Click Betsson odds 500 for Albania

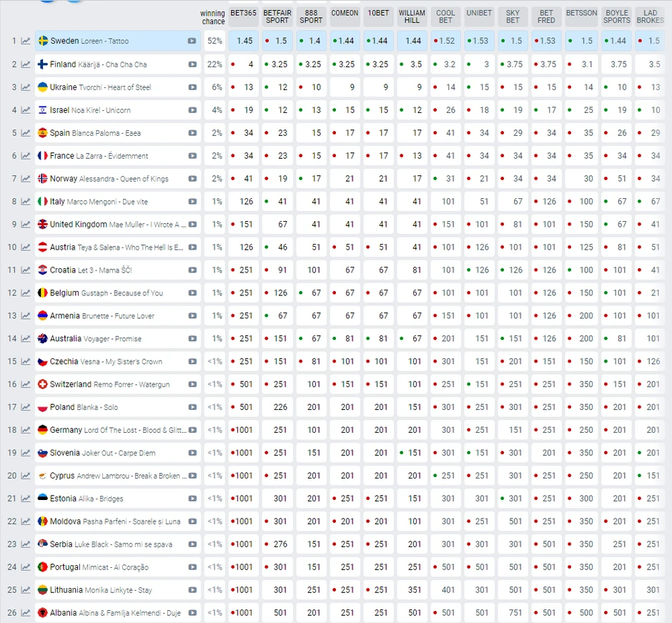[x=582, y=613]
